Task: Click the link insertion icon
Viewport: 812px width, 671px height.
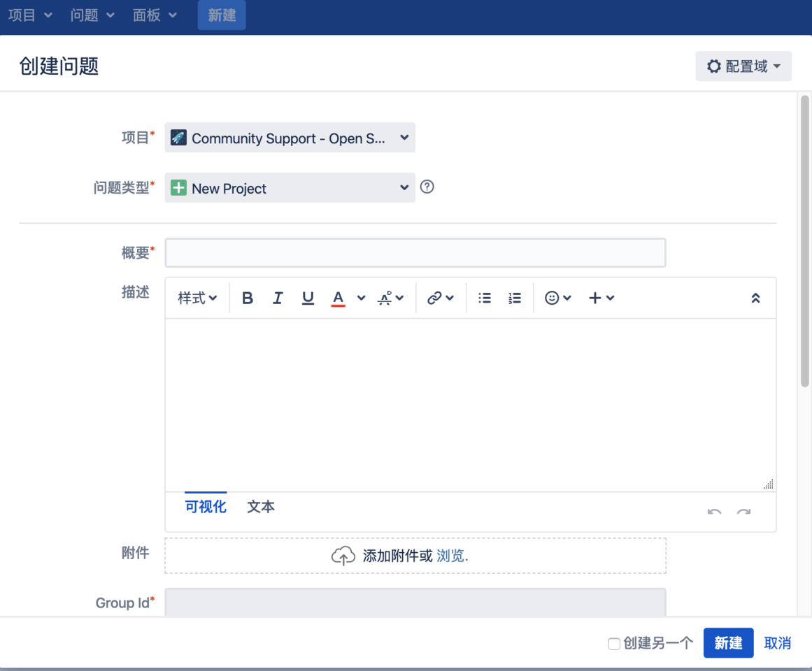Action: pos(440,298)
